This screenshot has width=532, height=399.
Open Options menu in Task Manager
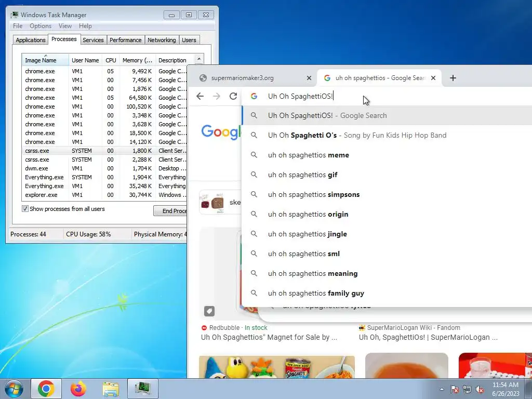point(41,26)
